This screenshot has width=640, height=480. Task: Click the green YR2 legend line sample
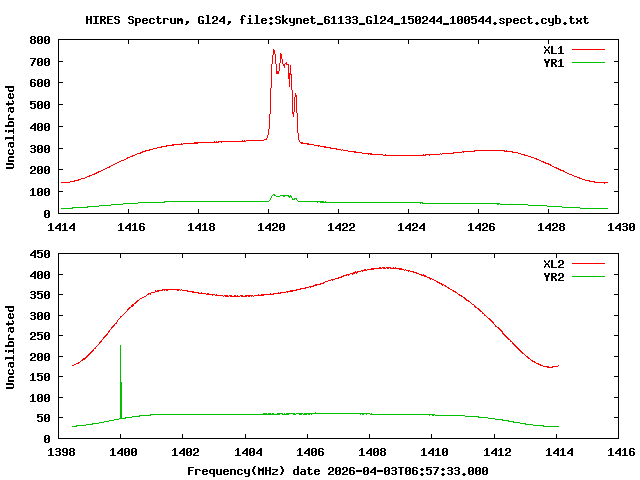pos(588,277)
